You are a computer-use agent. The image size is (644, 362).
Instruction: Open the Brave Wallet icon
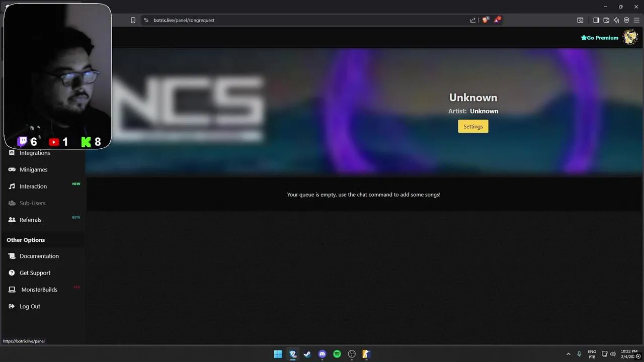point(606,20)
